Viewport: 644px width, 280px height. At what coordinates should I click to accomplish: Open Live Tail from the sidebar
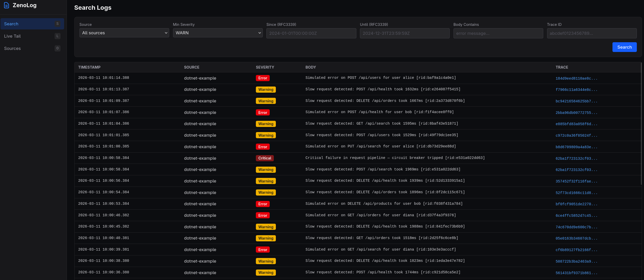[x=12, y=36]
